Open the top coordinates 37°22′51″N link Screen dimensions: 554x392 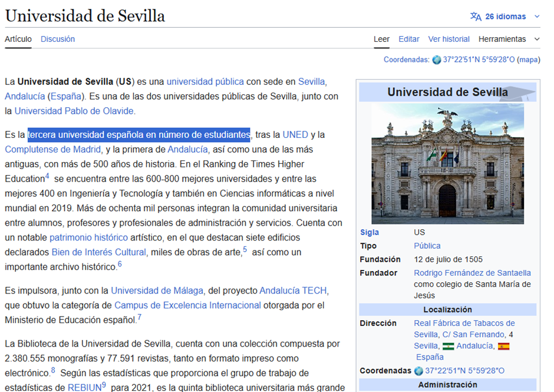(479, 60)
